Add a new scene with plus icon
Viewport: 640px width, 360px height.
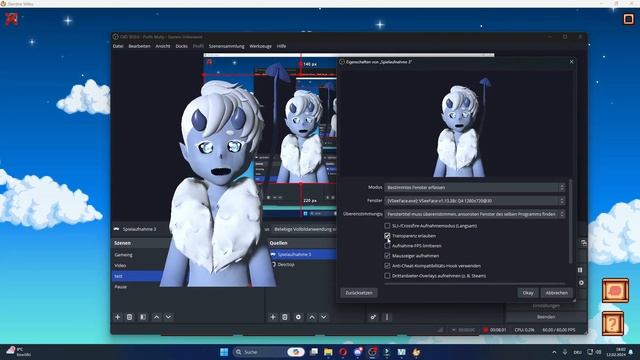[x=118, y=317]
